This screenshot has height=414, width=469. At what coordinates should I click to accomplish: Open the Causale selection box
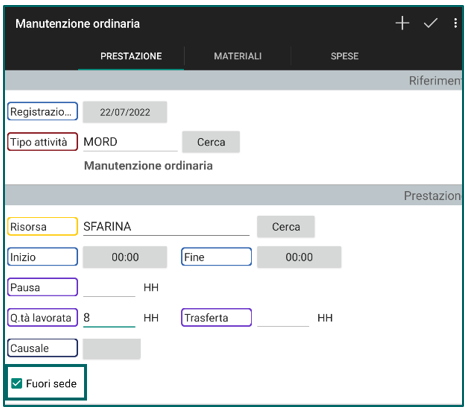[x=112, y=349]
